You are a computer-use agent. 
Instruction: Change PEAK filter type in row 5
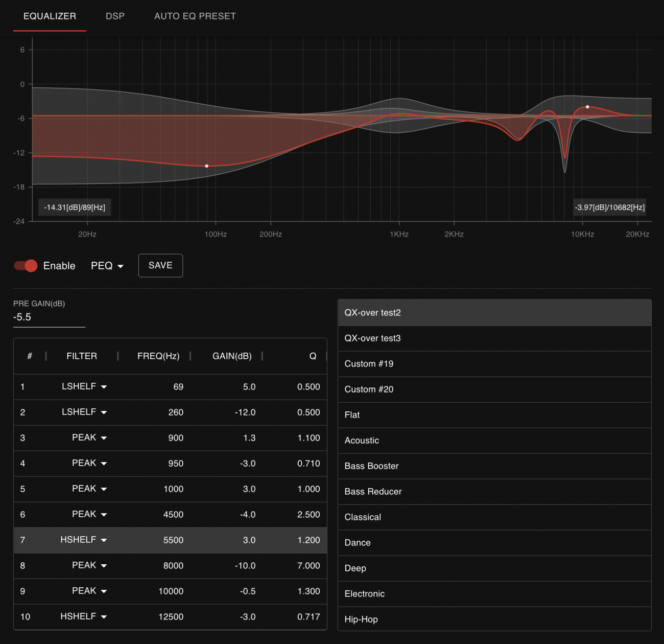tap(89, 489)
